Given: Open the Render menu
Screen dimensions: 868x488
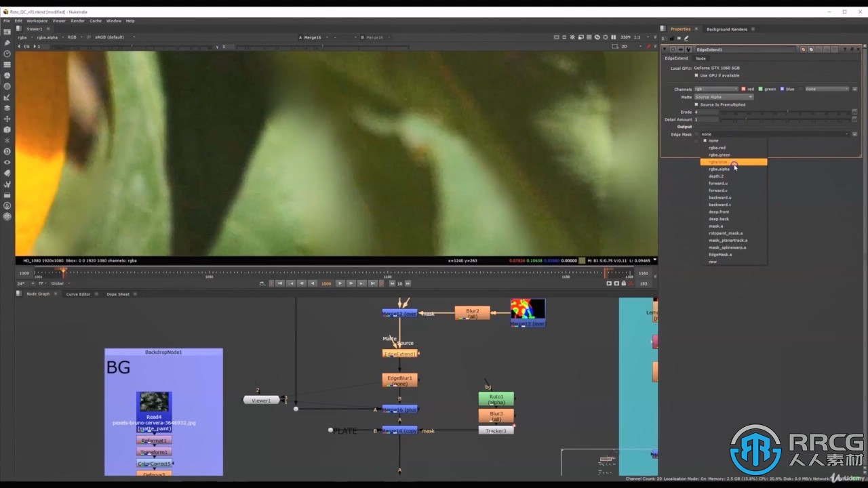Looking at the screenshot, I should (78, 21).
